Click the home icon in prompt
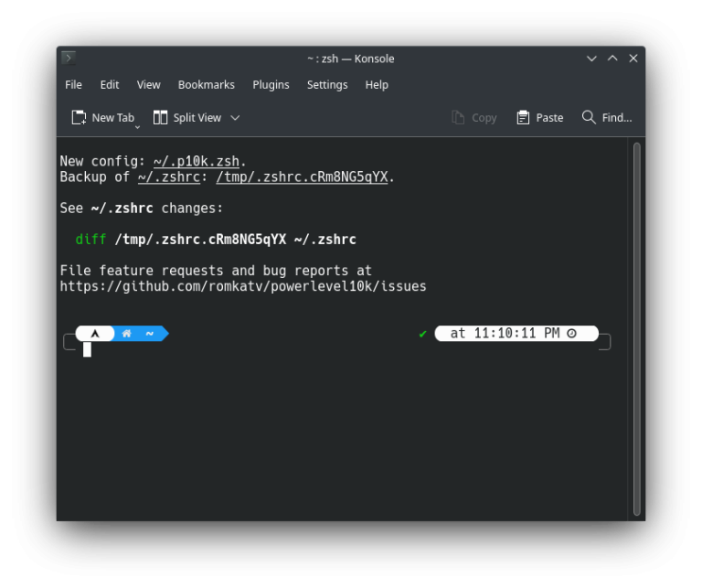This screenshot has width=702, height=588. (x=127, y=334)
